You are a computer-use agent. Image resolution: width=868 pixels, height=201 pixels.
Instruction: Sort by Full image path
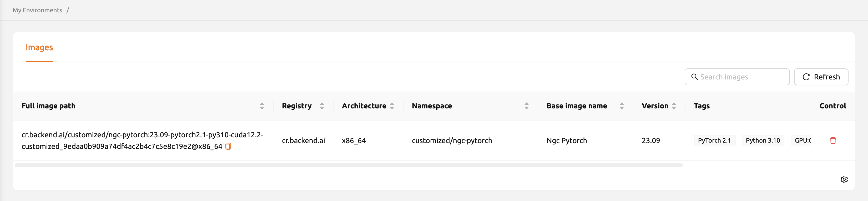coord(262,106)
